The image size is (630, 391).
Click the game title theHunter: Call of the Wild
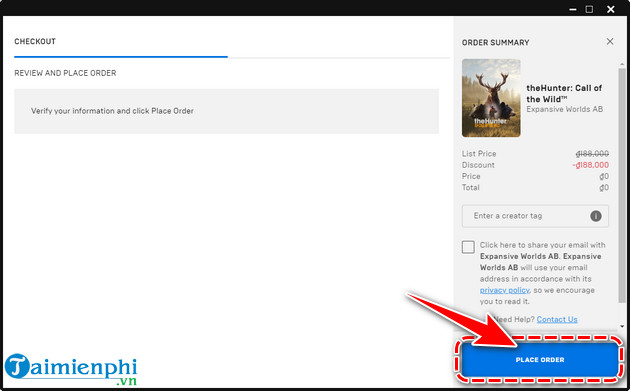click(x=564, y=94)
